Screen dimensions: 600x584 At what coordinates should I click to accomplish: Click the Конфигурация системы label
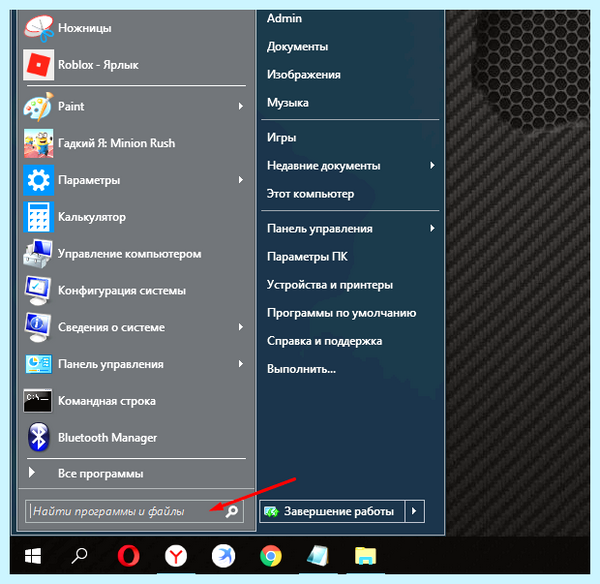tap(122, 290)
